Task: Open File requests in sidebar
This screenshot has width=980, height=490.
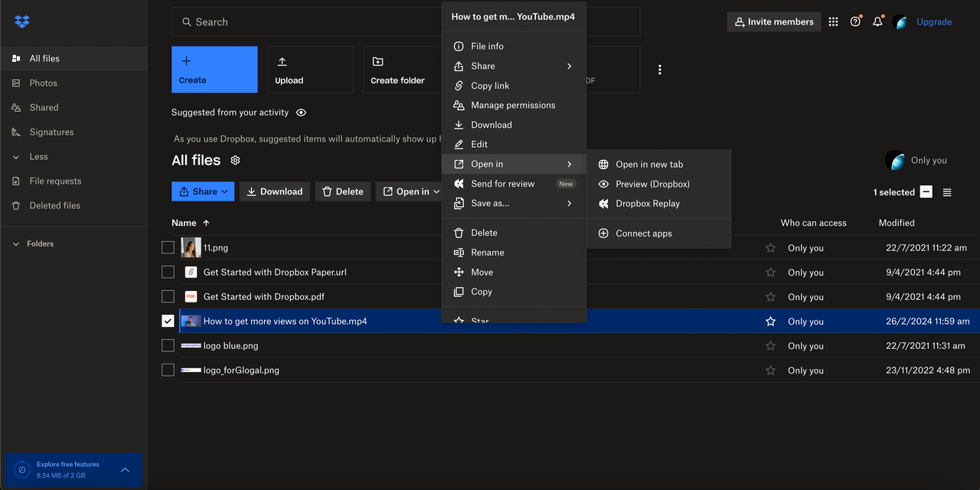Action: [73, 181]
